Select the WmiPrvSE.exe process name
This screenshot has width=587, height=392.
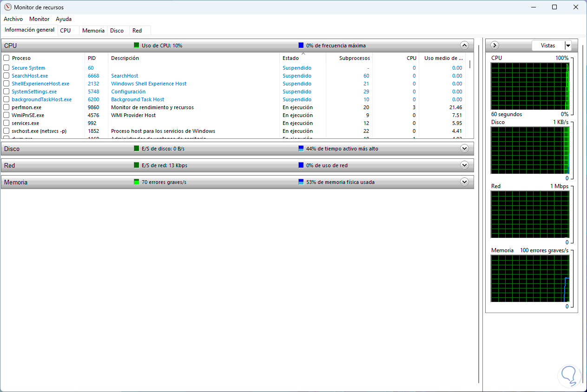point(28,115)
